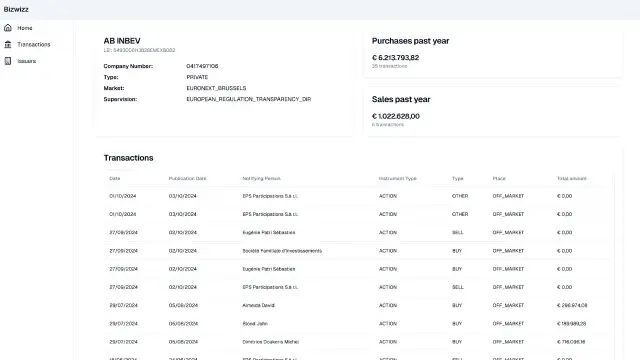Click the Home house icon in sidebar

[8, 28]
